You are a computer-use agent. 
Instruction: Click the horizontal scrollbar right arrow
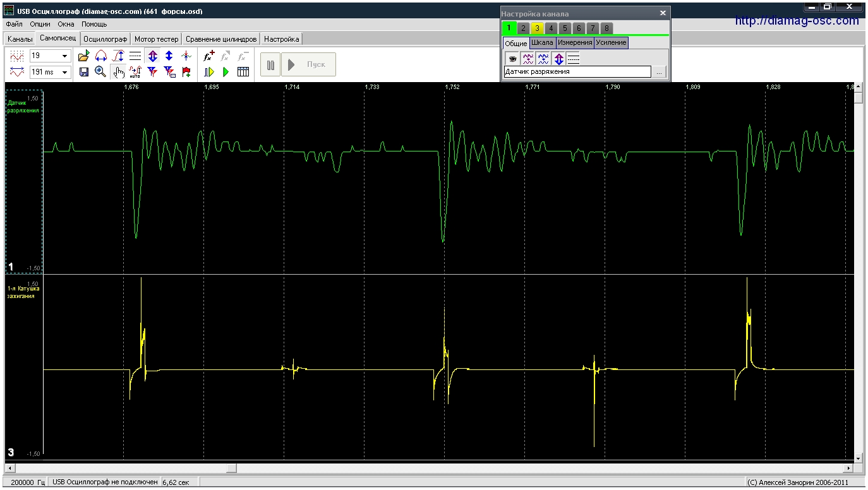[x=849, y=468]
